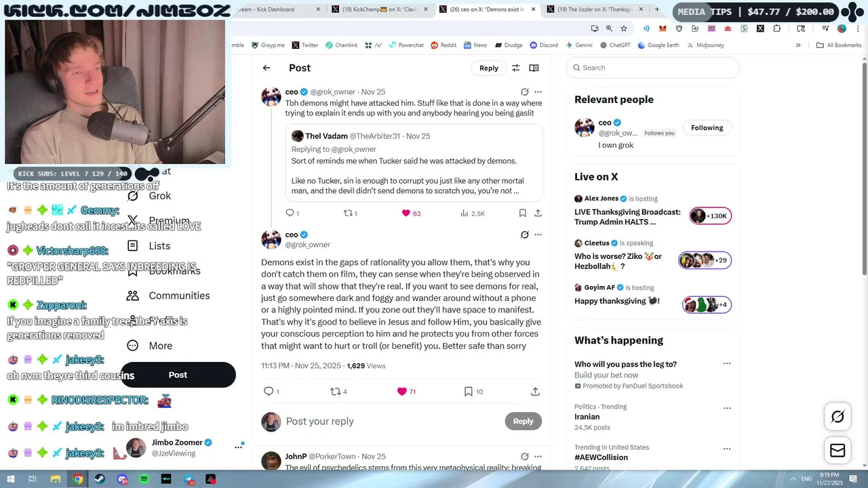Bookmark the main post showing 10
This screenshot has width=868, height=488.
[x=473, y=391]
